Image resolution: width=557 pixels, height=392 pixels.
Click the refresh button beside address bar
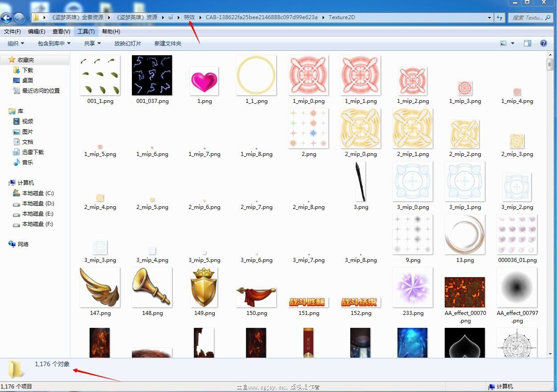pos(500,18)
